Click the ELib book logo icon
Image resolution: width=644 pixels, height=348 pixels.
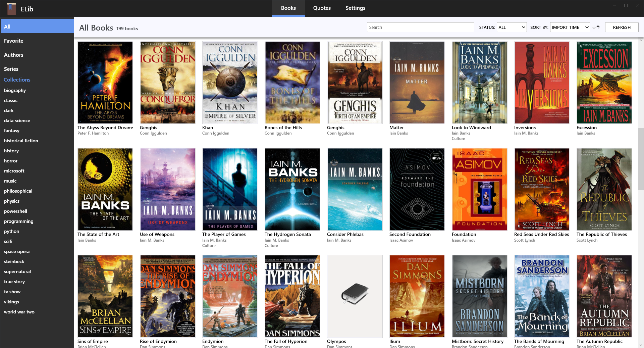point(11,9)
